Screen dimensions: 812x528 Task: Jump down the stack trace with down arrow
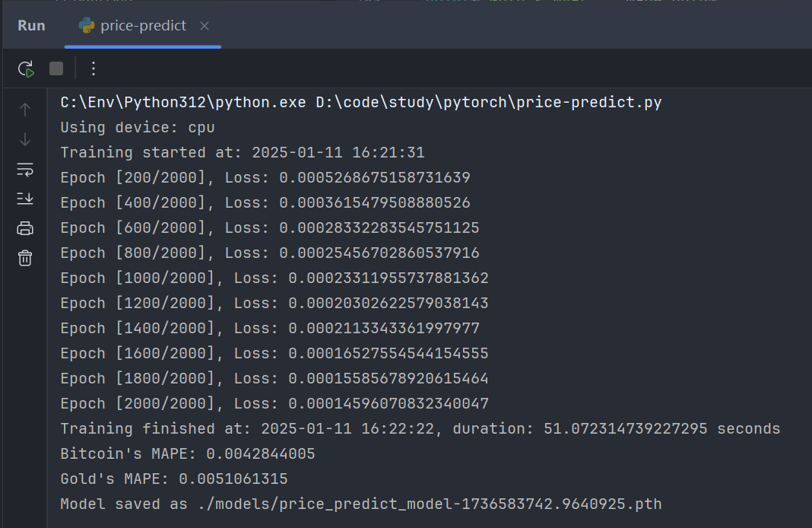tap(25, 139)
